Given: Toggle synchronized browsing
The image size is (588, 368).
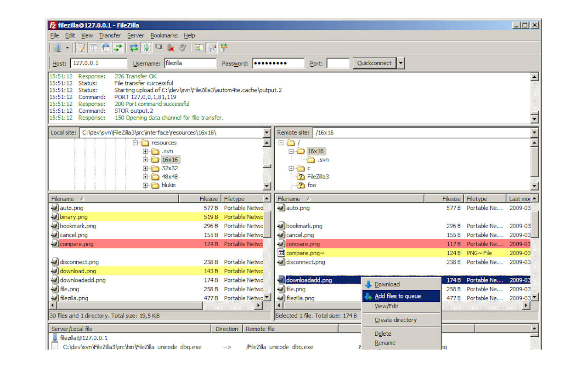Looking at the screenshot, I should [224, 47].
